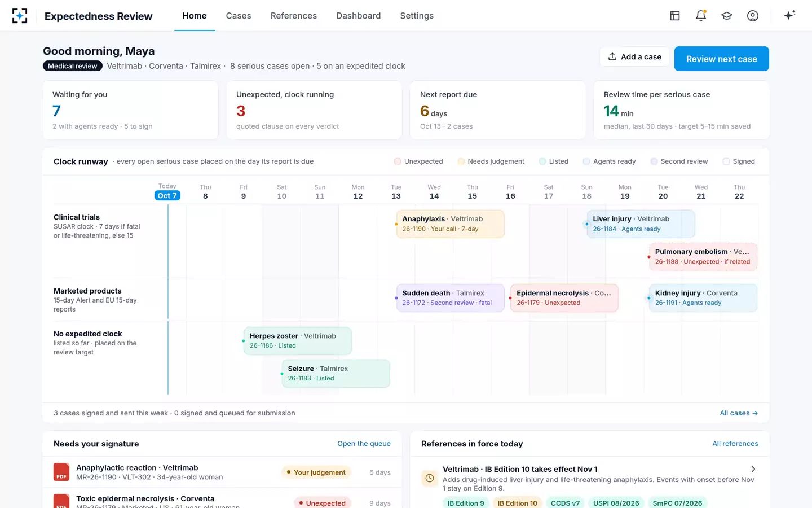Click the IB Edition 9 tag
The height and width of the screenshot is (508, 812).
click(466, 503)
